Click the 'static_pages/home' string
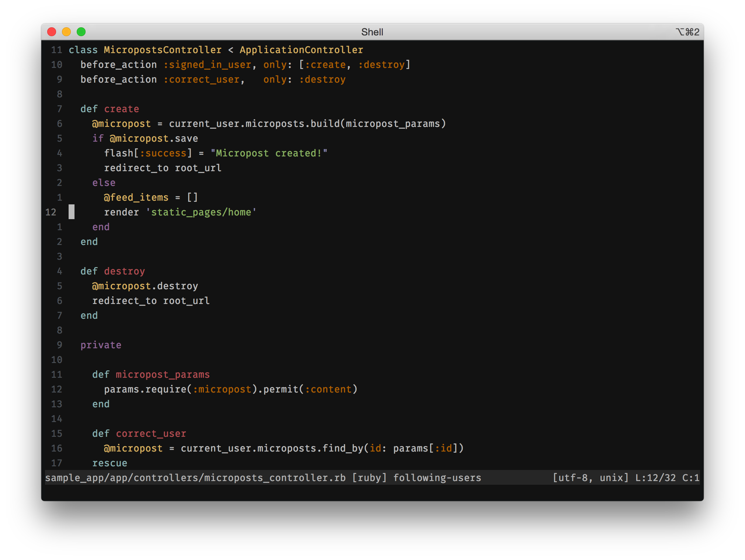This screenshot has height=560, width=745. [201, 212]
